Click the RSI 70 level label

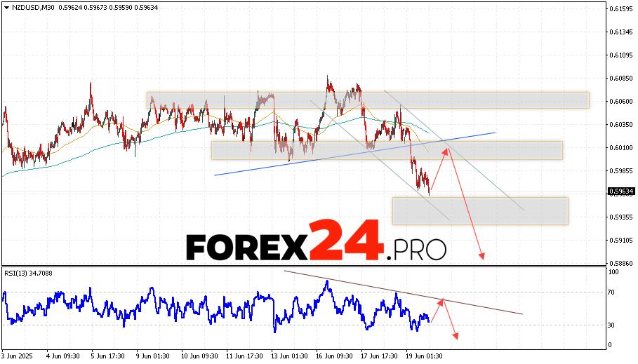pyautogui.click(x=613, y=292)
